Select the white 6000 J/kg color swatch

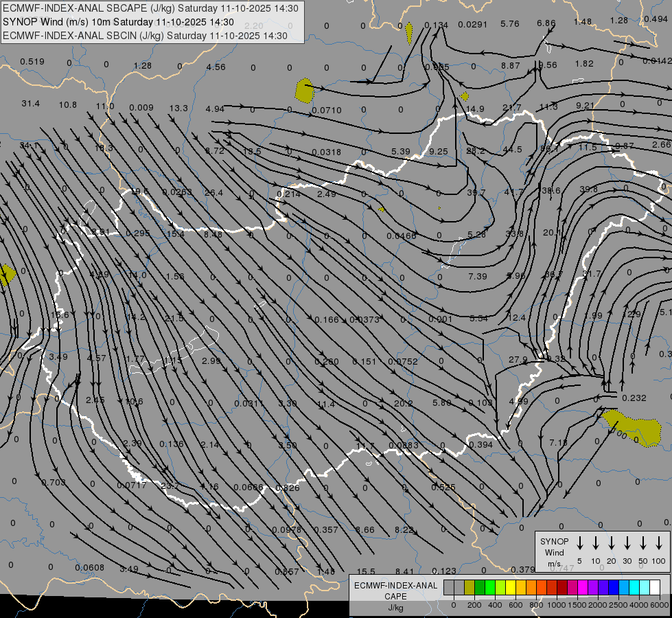[x=655, y=587]
